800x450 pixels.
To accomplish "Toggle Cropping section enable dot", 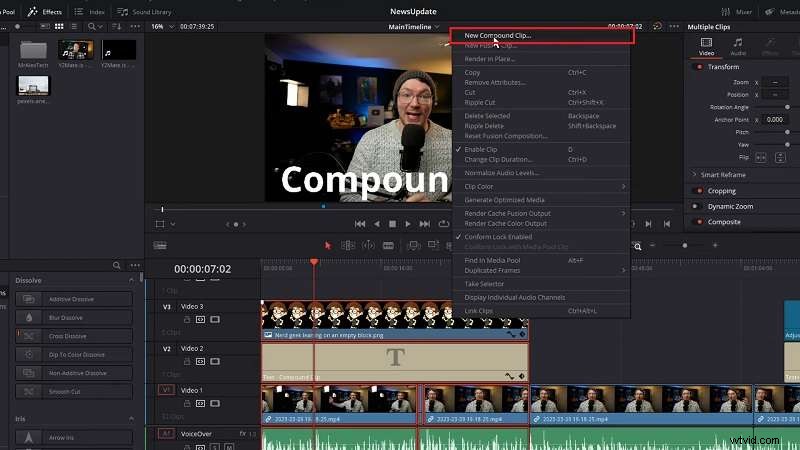I will [x=699, y=191].
